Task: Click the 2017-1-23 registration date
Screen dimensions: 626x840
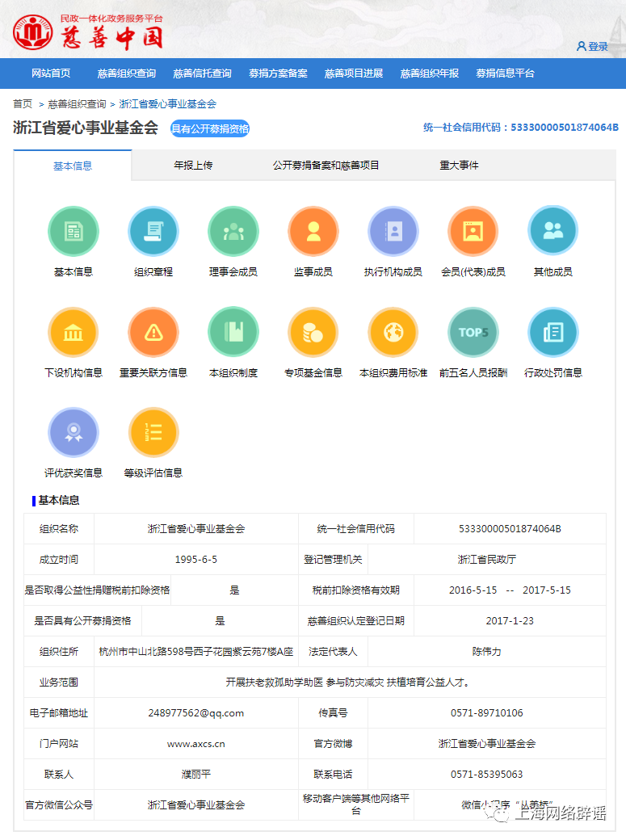Action: pos(510,621)
